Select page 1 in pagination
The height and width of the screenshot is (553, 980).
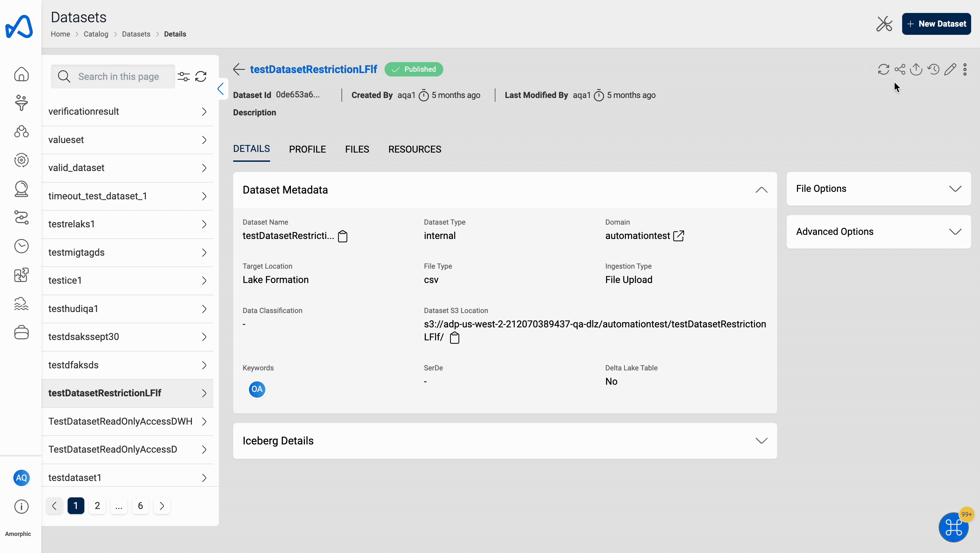point(76,506)
